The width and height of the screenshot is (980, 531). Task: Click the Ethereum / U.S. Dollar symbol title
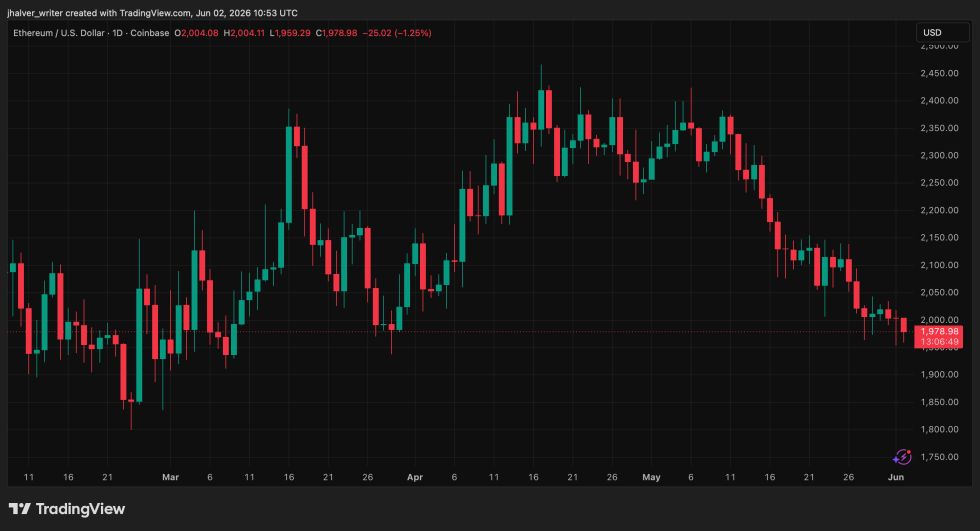coord(59,33)
